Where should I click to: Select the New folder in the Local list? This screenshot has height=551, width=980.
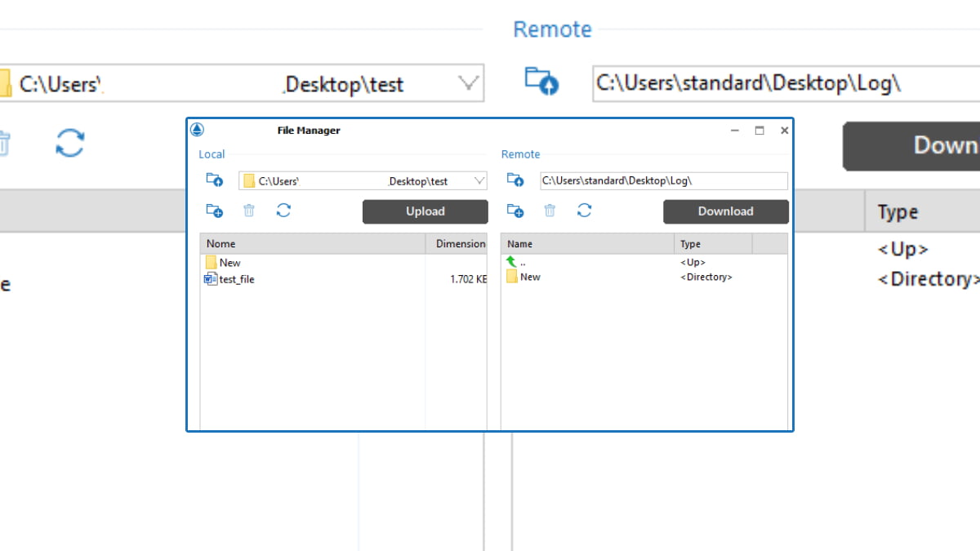pyautogui.click(x=229, y=263)
